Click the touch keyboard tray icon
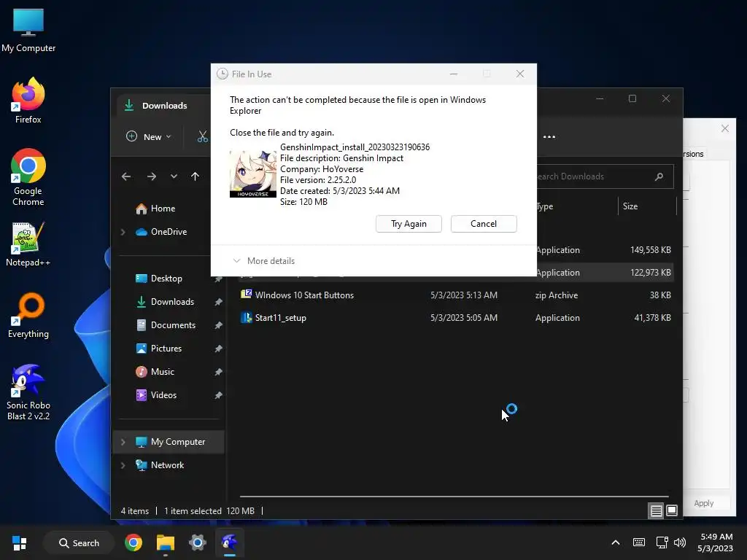The image size is (747, 560). pyautogui.click(x=639, y=542)
